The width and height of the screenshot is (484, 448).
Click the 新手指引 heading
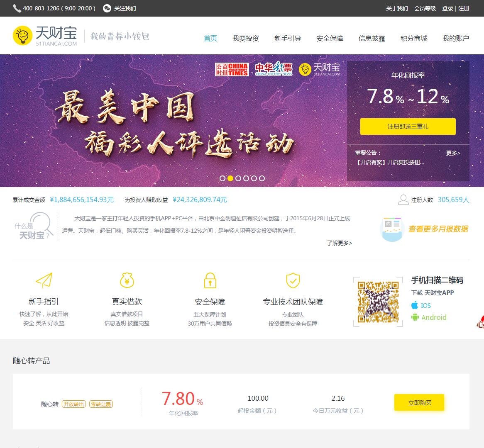[x=44, y=302]
